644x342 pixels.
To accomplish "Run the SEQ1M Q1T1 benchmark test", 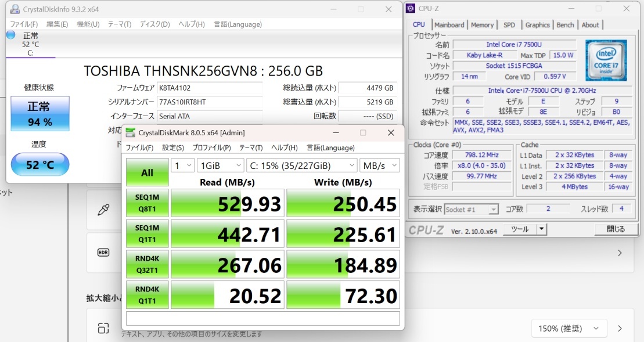I will click(x=147, y=233).
